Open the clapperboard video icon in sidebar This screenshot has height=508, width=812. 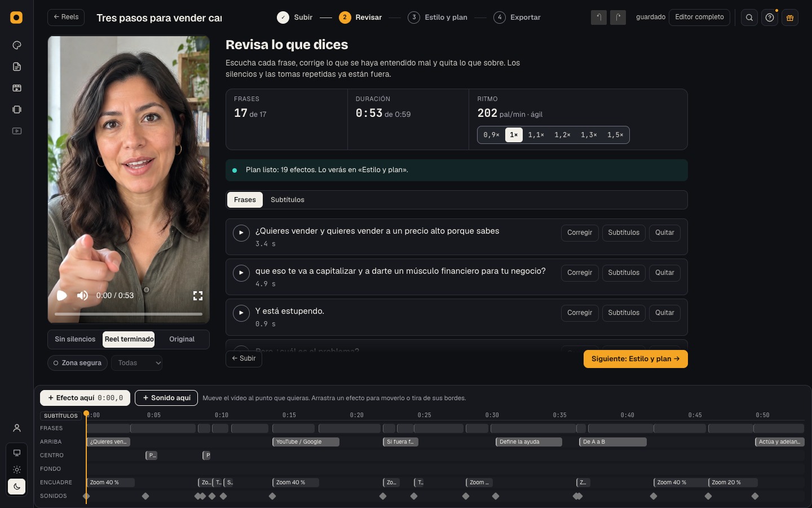tap(17, 88)
